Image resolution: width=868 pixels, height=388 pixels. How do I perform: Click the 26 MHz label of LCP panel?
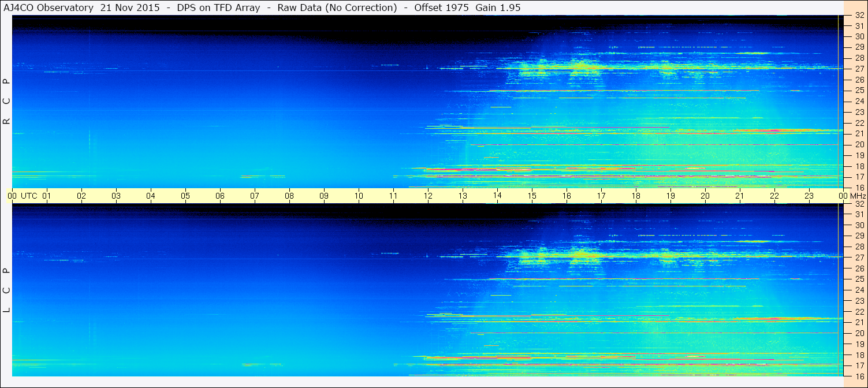[859, 268]
